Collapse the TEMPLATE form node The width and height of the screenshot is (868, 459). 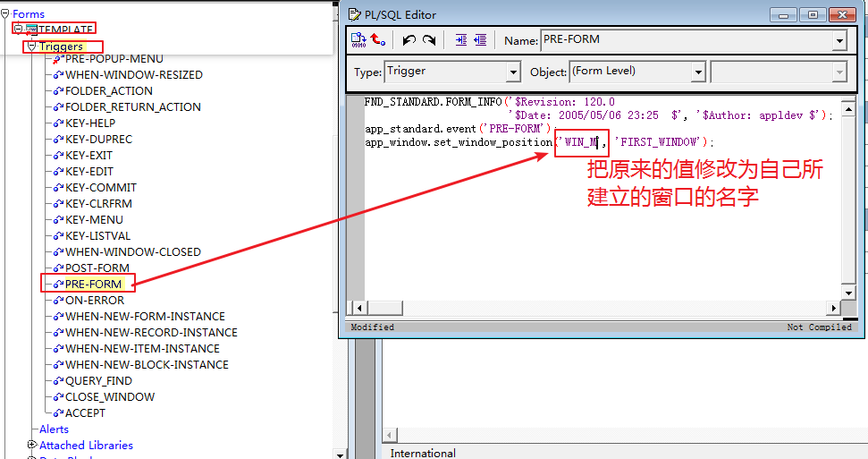pos(18,29)
